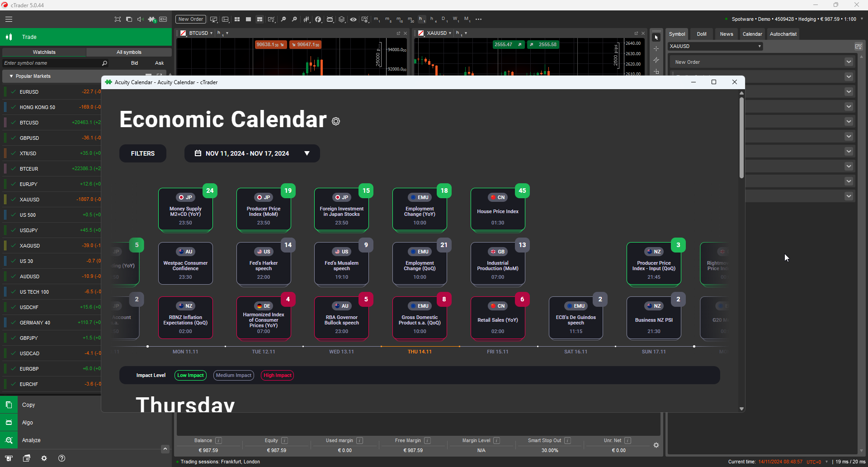Open the House Price Index event card
Image resolution: width=868 pixels, height=467 pixels.
pyautogui.click(x=498, y=210)
